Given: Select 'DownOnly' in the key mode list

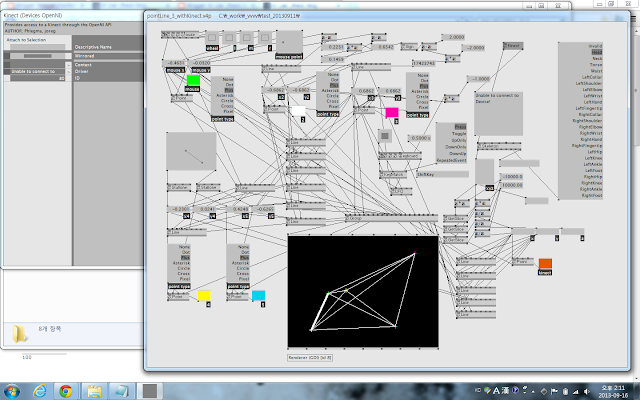Looking at the screenshot, I should click(456, 147).
